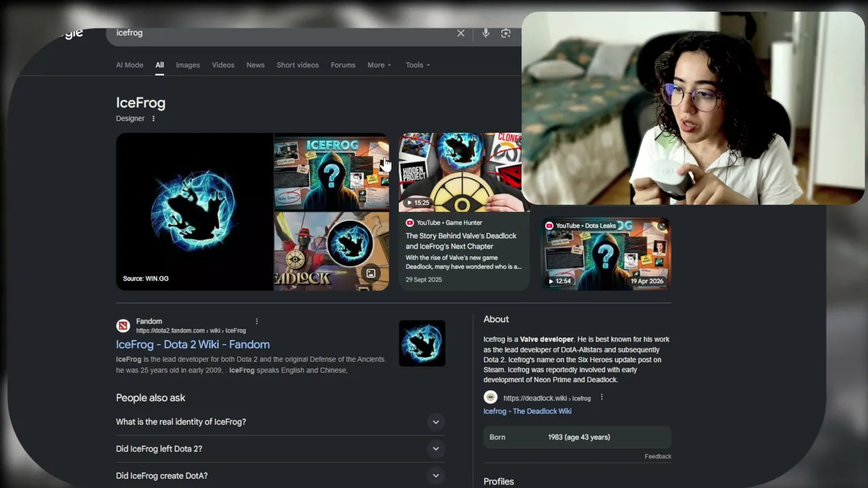868x488 pixels.
Task: Click the dota2.fandom.com URL under Fandom
Action: pyautogui.click(x=191, y=331)
